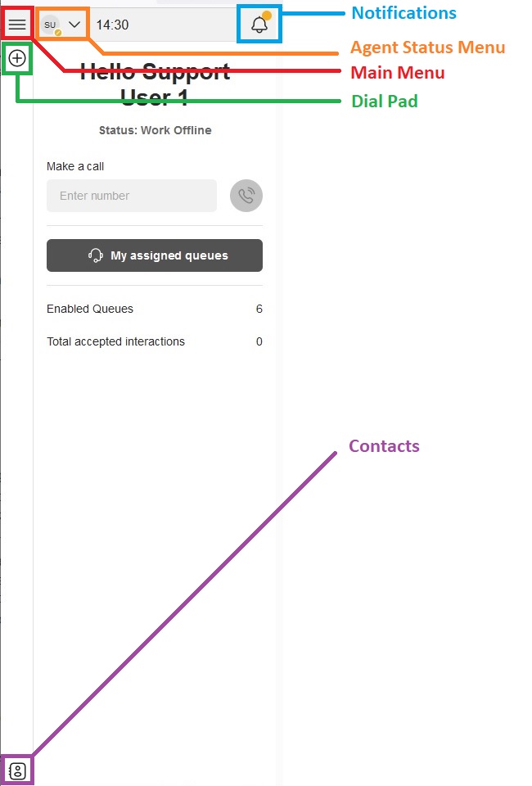Click the purple Contacts label

click(384, 446)
